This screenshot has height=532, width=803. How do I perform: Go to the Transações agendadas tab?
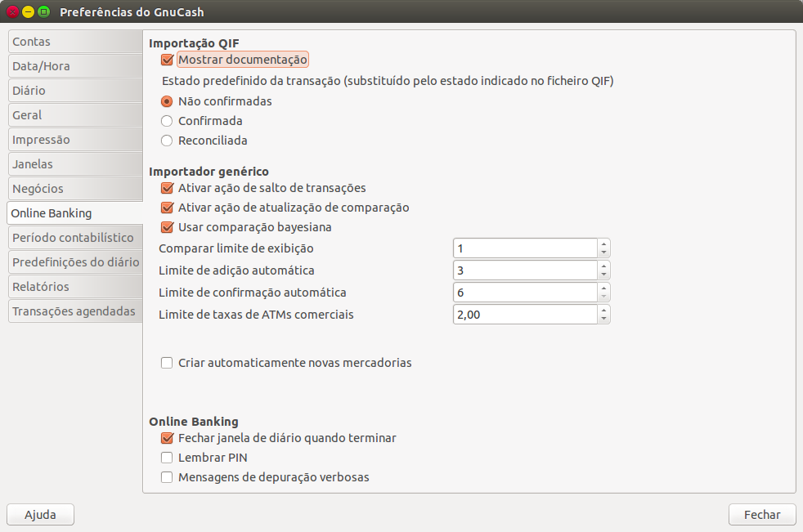74,311
